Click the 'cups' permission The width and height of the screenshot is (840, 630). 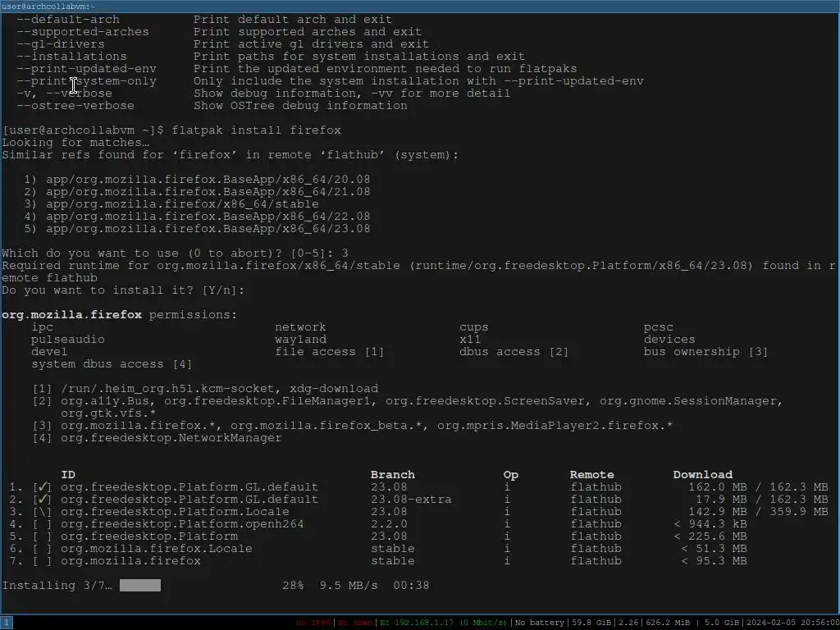[473, 327]
